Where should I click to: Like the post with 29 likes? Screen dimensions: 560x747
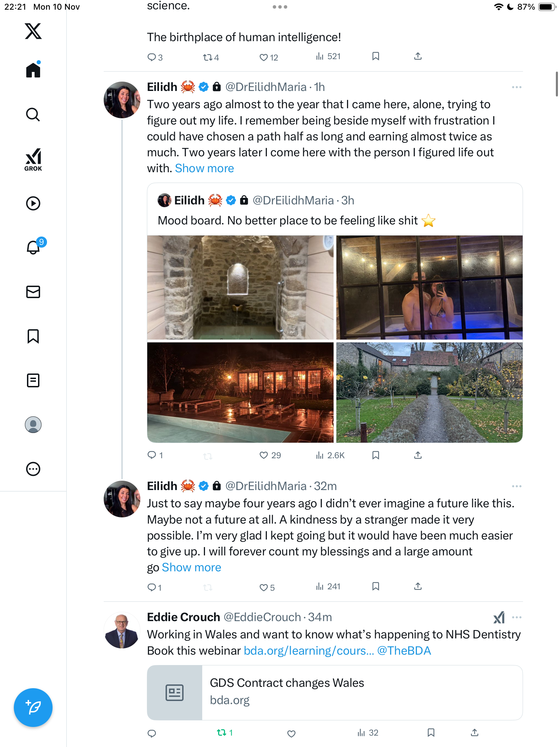(x=264, y=455)
